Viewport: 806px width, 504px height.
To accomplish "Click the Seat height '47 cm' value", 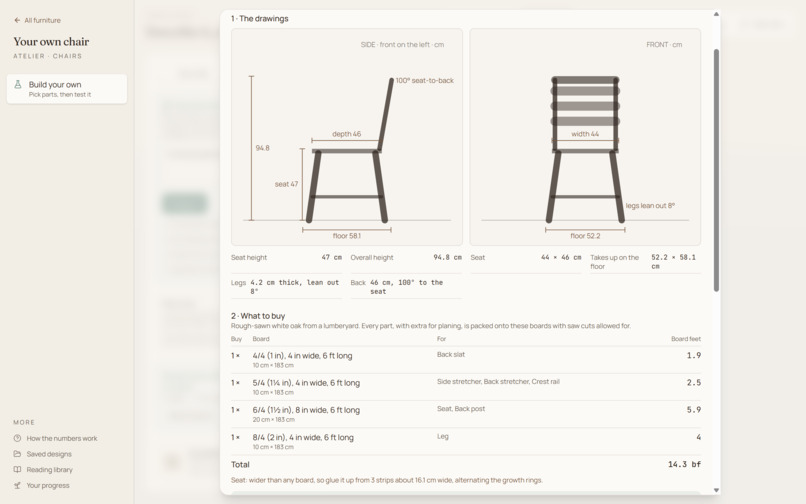I will click(x=332, y=257).
